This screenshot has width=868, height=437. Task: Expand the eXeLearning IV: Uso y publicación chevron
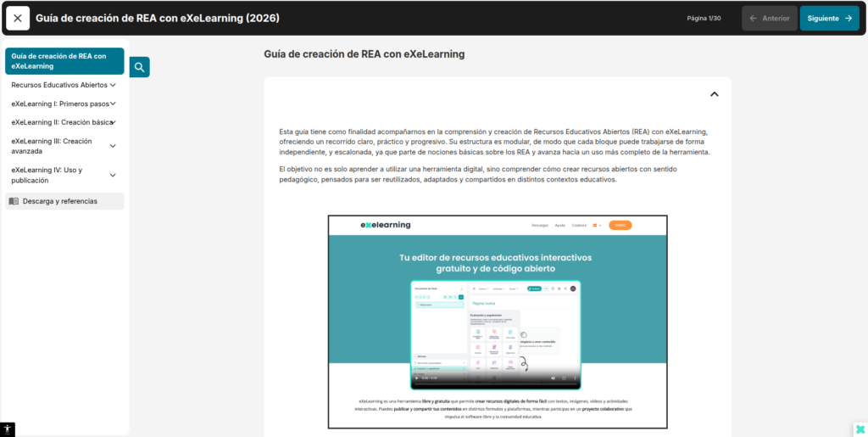(113, 175)
